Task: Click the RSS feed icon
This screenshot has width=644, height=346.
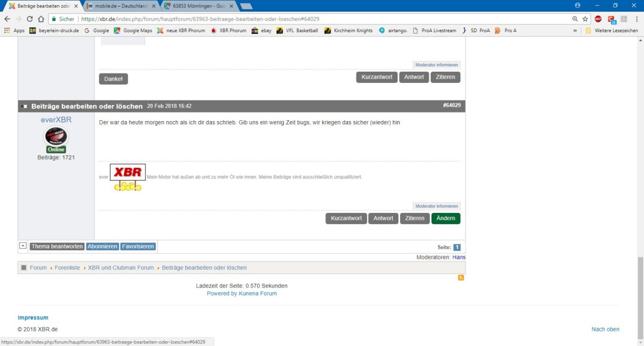Action: 461,278
